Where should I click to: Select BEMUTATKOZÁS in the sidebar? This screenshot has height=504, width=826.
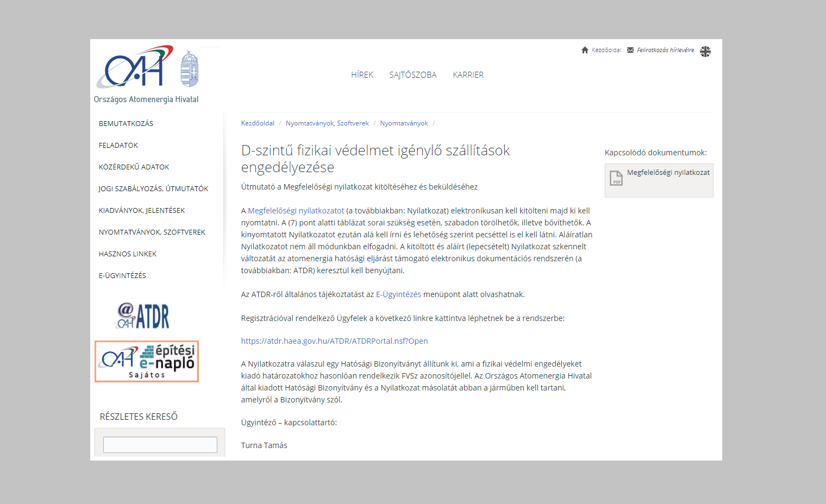(126, 124)
